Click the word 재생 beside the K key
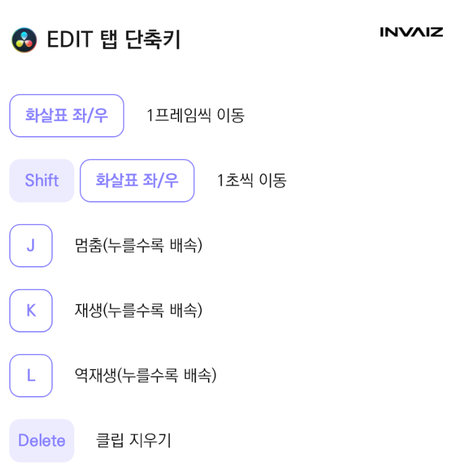 pos(87,311)
